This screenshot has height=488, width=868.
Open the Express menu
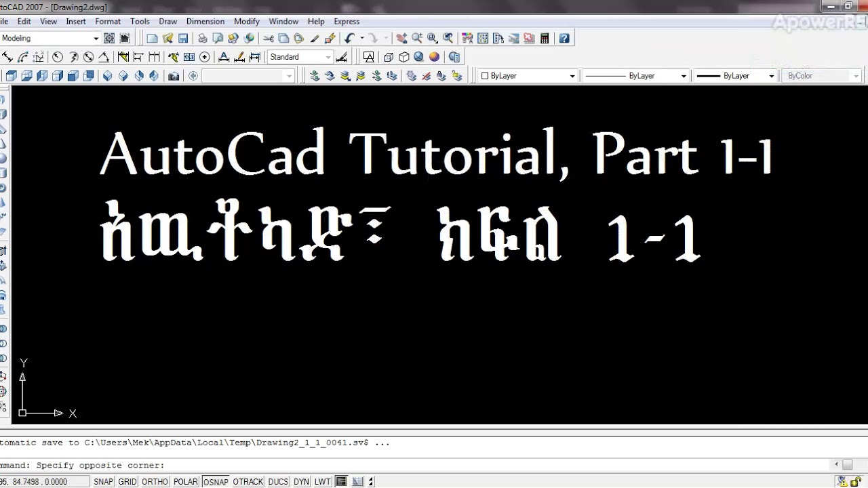tap(347, 21)
